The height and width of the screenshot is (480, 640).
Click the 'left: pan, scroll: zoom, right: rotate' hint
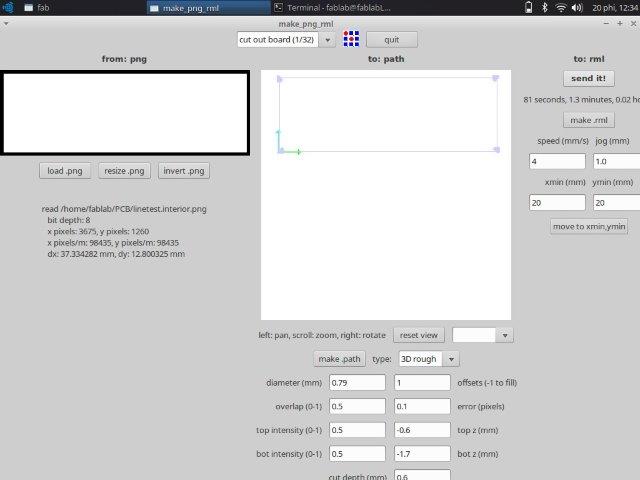click(x=322, y=335)
